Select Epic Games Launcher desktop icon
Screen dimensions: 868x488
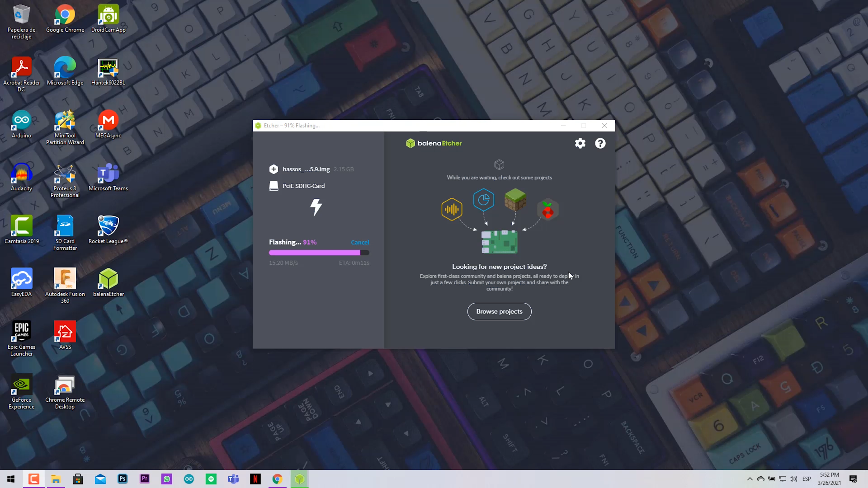coord(21,339)
